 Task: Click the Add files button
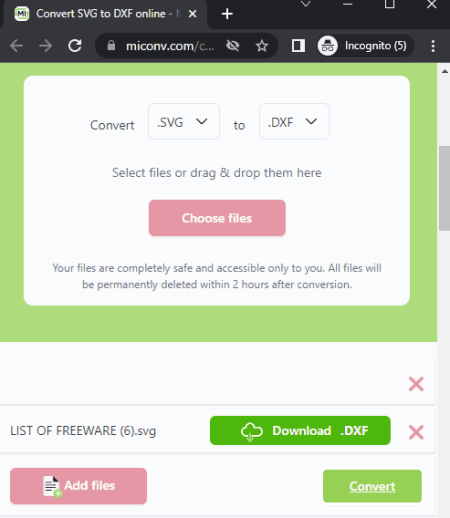click(78, 486)
